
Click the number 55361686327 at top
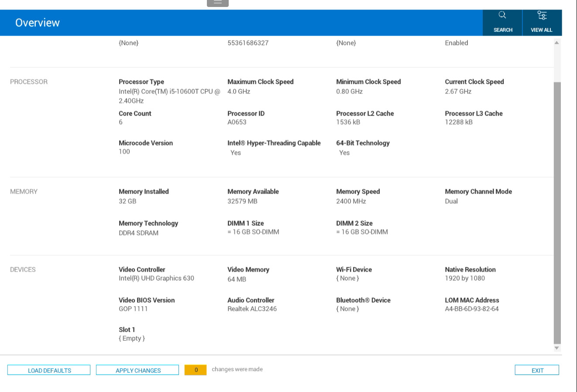tap(248, 43)
